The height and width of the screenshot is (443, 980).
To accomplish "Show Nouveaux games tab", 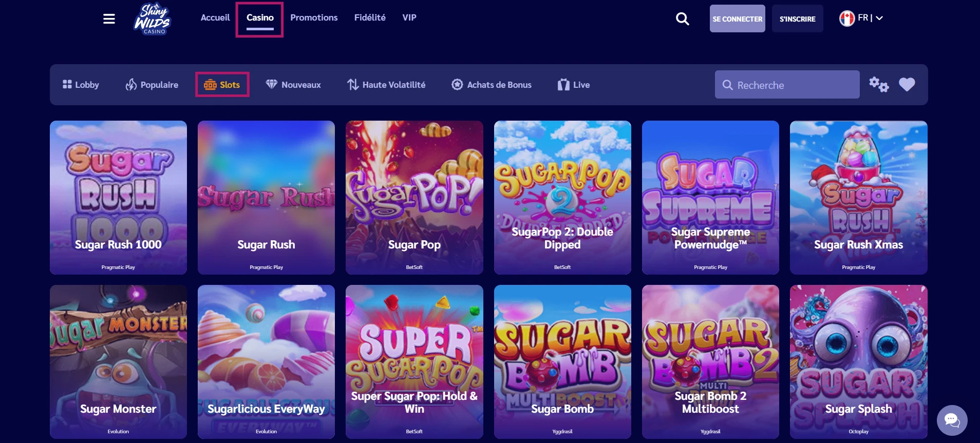I will coord(293,85).
